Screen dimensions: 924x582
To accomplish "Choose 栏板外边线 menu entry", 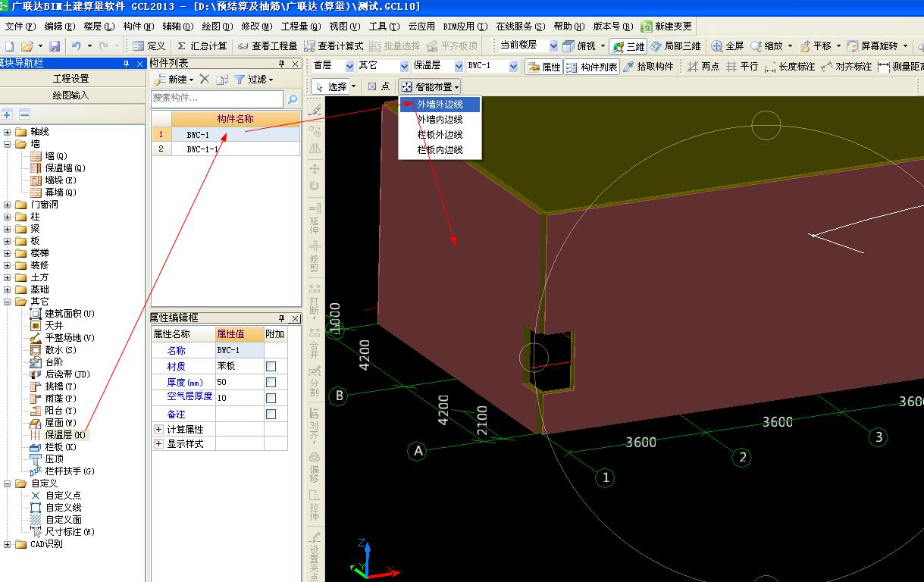I will [440, 135].
